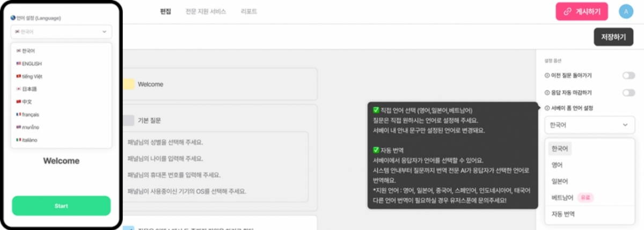Switch to the 리포트 tab
This screenshot has height=230, width=644.
(x=248, y=11)
